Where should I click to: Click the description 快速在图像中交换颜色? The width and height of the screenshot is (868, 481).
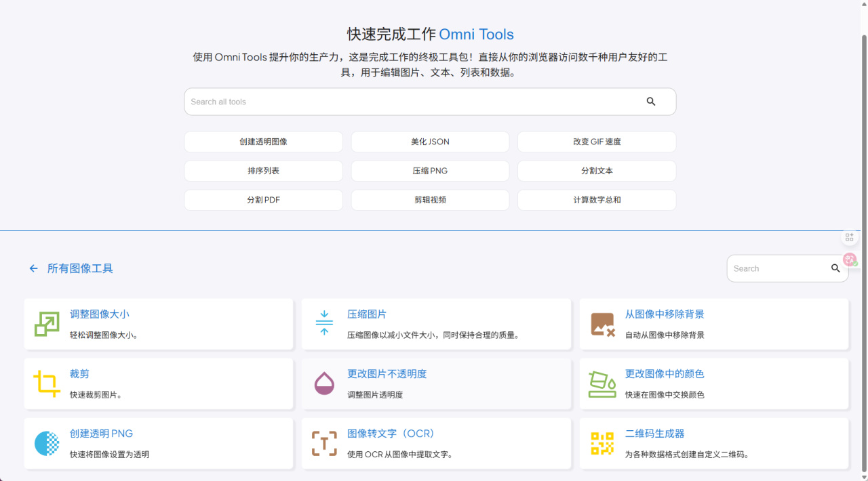[x=665, y=394]
